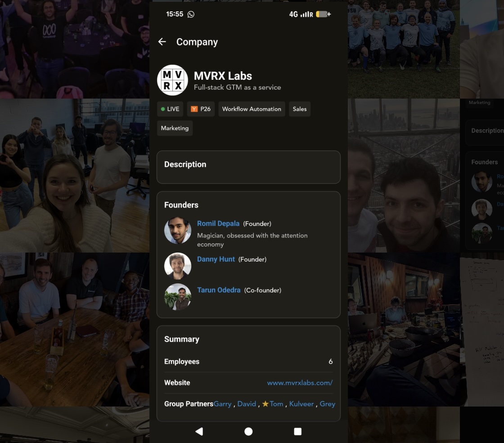Screen dimensions: 504x443
Task: Tap the Android back navigation button
Action: coord(199,431)
